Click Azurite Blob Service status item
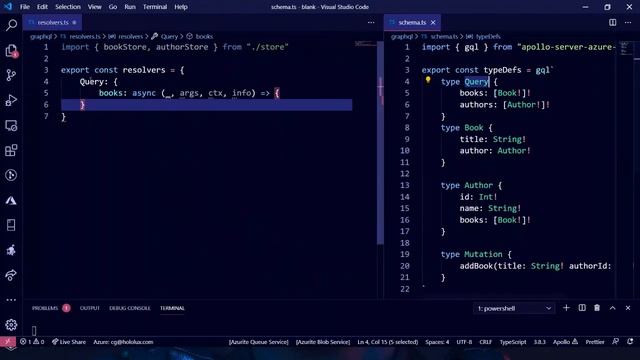This screenshot has width=640, height=360. 322,342
